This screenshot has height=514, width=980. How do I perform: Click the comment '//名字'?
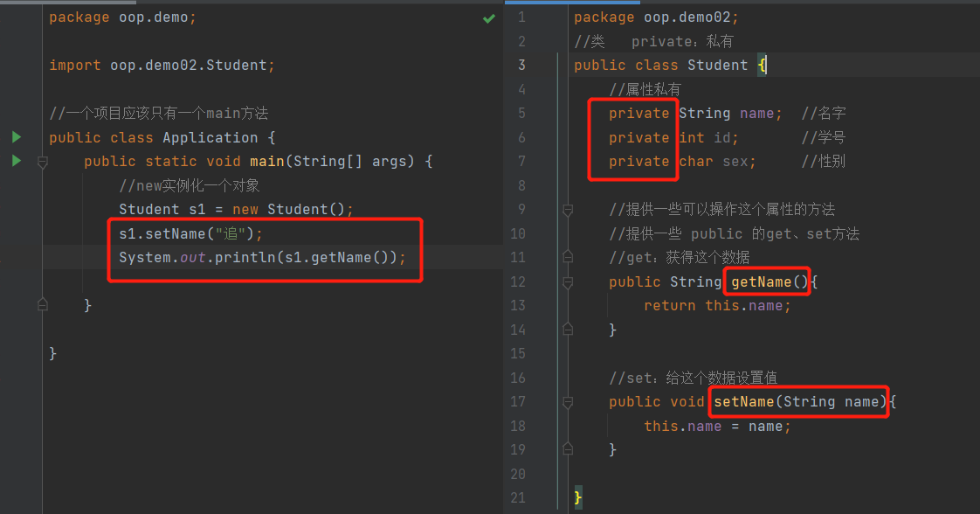click(824, 113)
